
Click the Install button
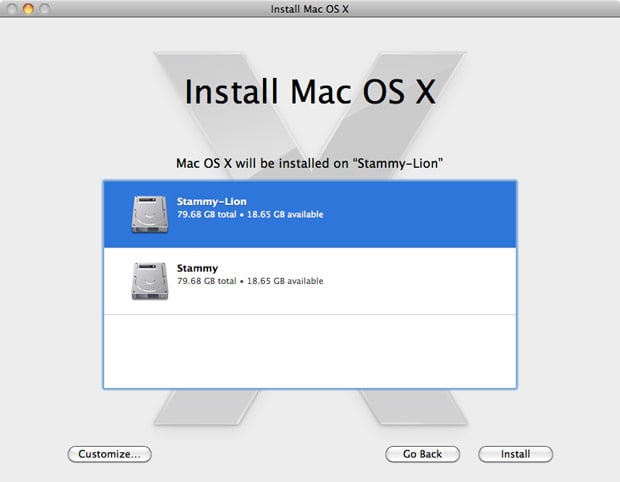(x=515, y=454)
